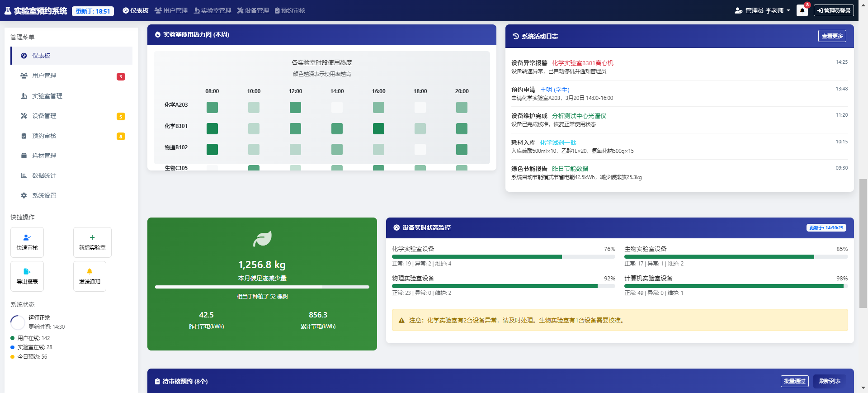Open 实验室管理 in the top navigation

pyautogui.click(x=212, y=10)
